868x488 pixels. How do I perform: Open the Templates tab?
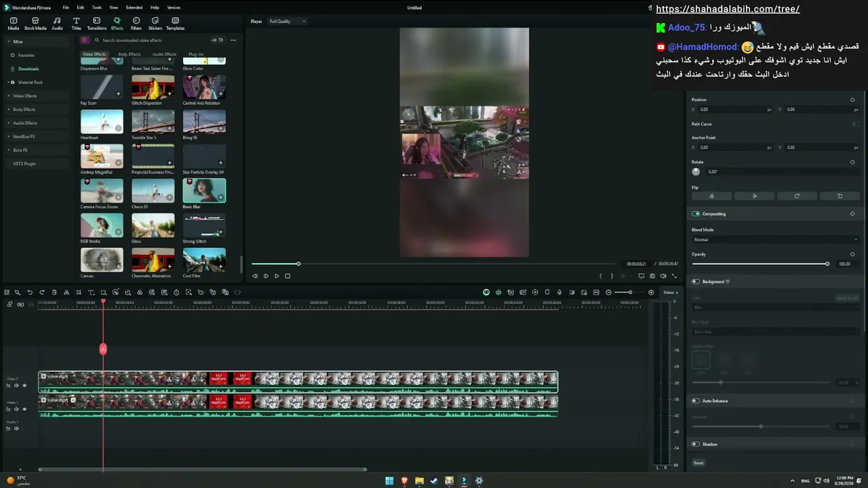click(x=175, y=24)
